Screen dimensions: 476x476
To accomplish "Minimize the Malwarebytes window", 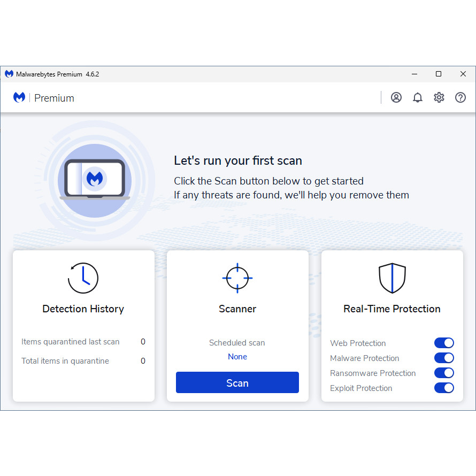I will (x=414, y=74).
